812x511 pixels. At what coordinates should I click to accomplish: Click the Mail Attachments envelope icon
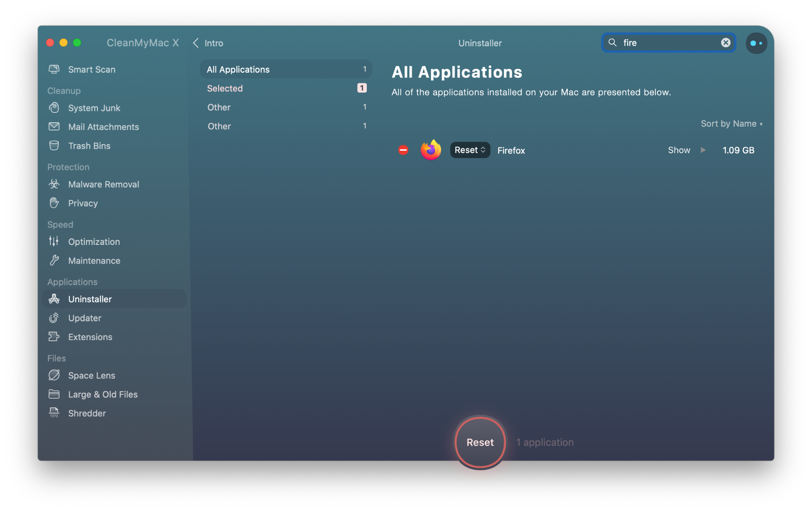(x=54, y=126)
